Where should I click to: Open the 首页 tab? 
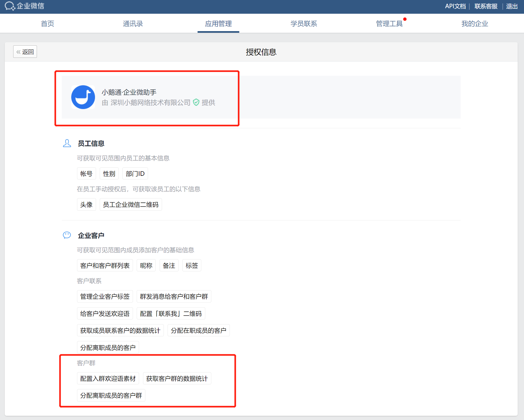[x=47, y=23]
